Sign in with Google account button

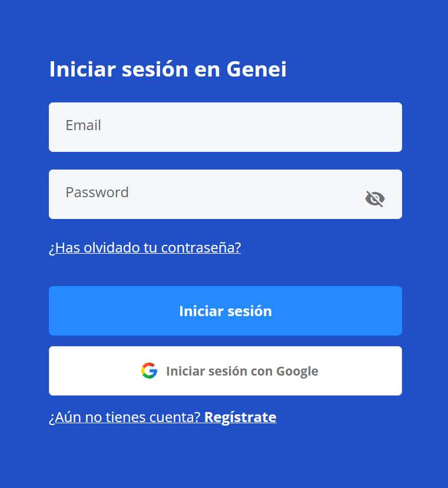click(225, 370)
